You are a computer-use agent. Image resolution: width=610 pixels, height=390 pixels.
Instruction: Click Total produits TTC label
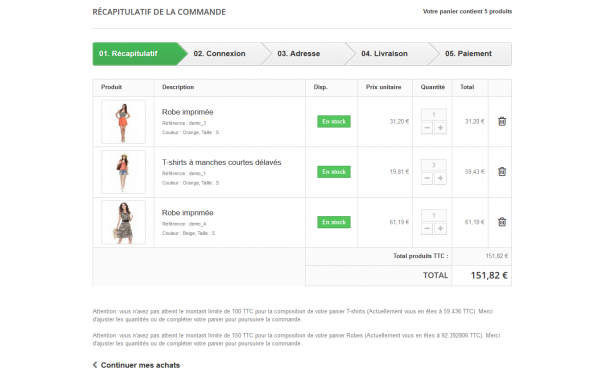tap(421, 256)
